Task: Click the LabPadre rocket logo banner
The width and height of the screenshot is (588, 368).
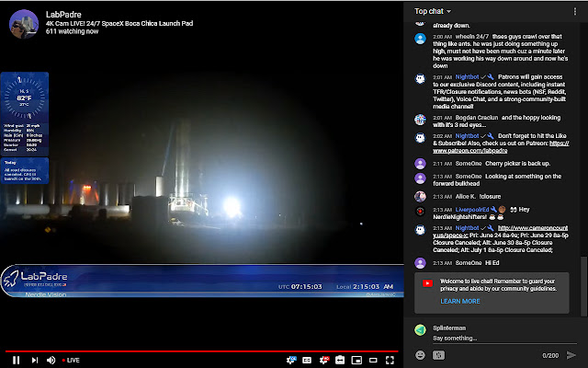Action: (36, 280)
